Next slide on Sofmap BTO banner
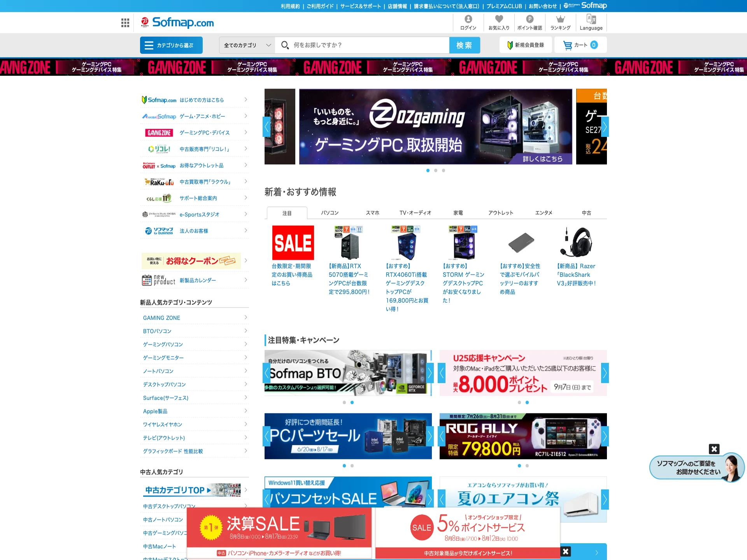Screen dimensions: 747x560 click(x=430, y=373)
